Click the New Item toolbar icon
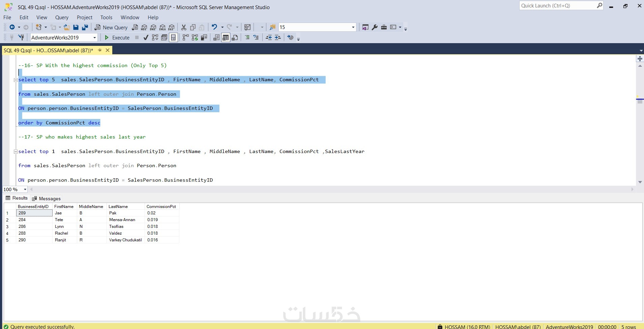Image resolution: width=644 pixels, height=329 pixels. (38, 27)
